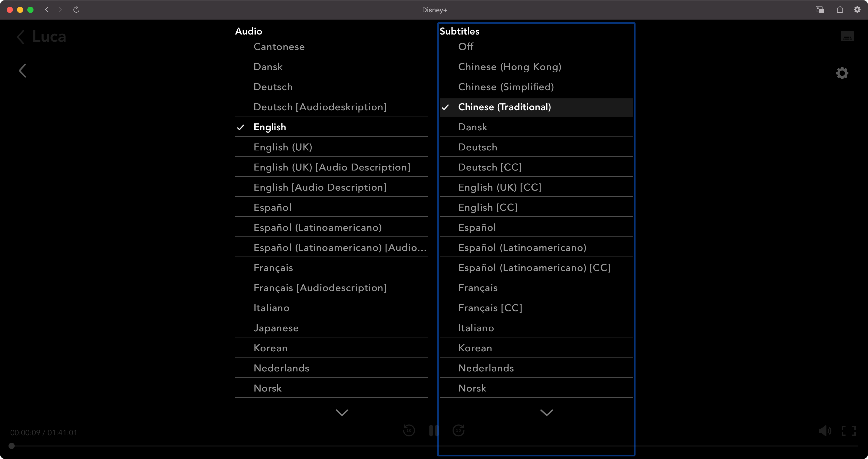Choose English audio track
Viewport: 868px width, 459px height.
click(x=331, y=127)
